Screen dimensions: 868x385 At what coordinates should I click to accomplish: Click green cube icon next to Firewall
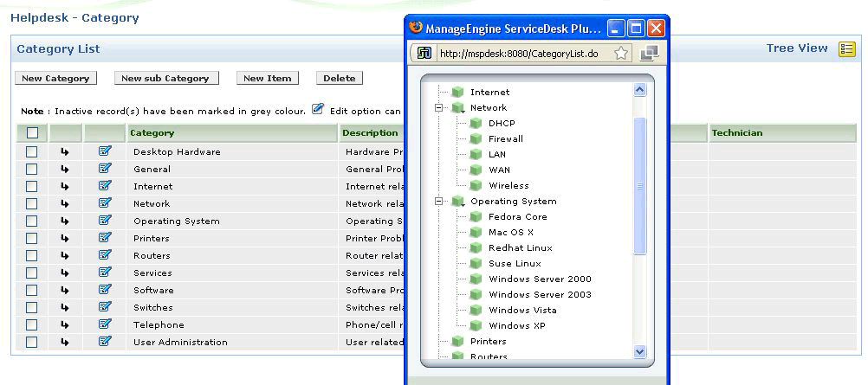pyautogui.click(x=476, y=138)
